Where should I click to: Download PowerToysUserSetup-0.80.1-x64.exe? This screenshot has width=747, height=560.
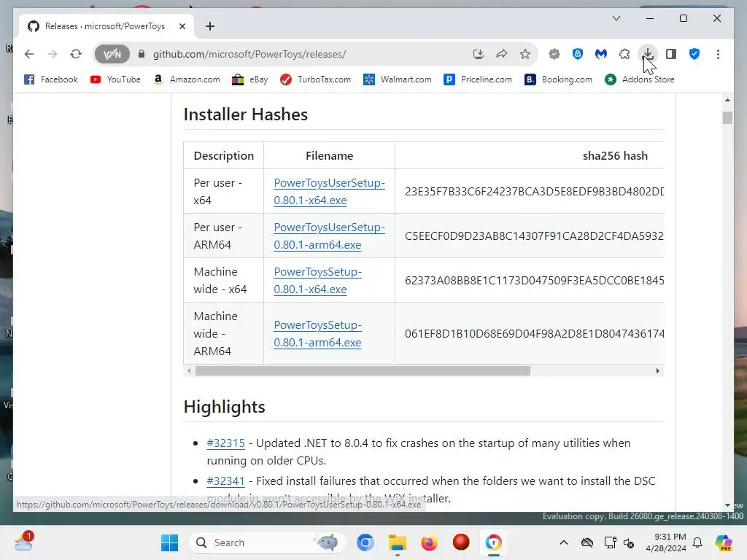pos(329,192)
